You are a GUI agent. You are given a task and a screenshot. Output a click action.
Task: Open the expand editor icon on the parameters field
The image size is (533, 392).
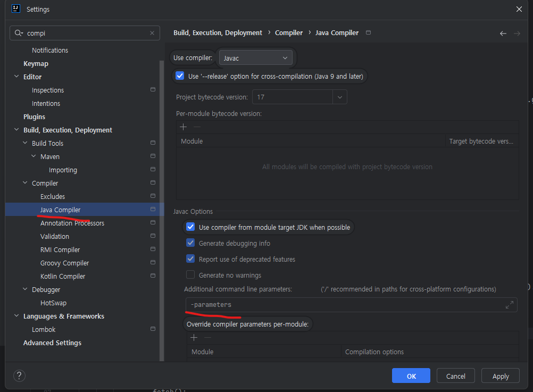(509, 304)
